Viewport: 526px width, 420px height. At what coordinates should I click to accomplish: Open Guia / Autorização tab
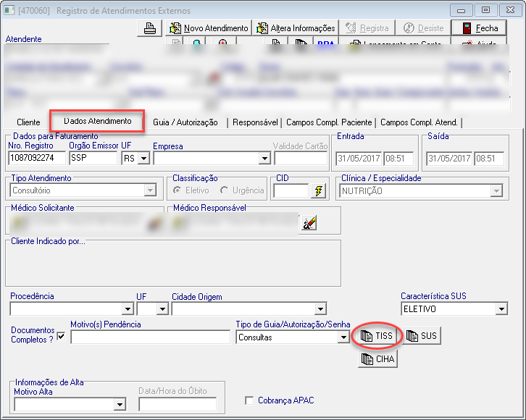[x=185, y=122]
